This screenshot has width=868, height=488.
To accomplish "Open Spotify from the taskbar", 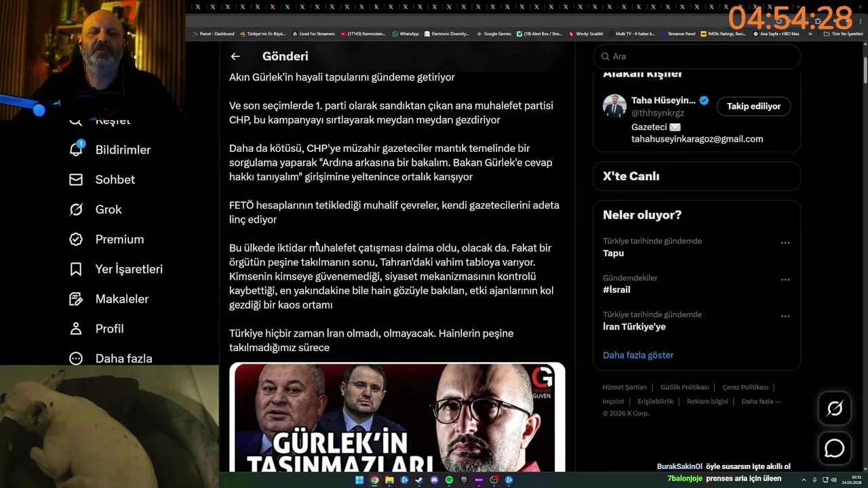I will point(449,480).
